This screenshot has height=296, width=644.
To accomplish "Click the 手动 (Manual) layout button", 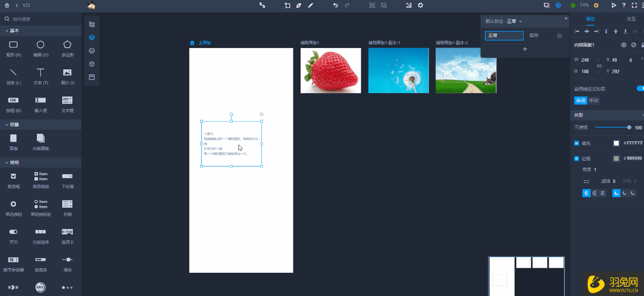I will click(x=593, y=100).
